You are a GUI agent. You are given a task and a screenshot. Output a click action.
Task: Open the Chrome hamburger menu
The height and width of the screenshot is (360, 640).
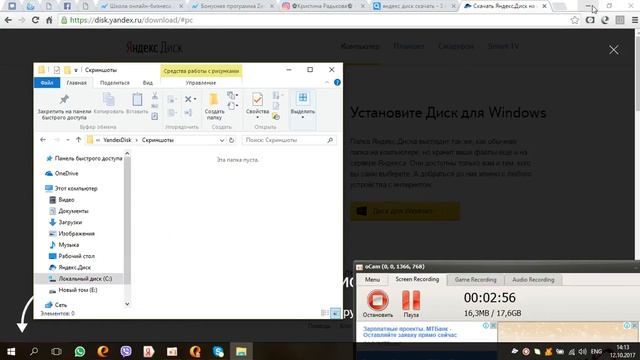point(635,20)
